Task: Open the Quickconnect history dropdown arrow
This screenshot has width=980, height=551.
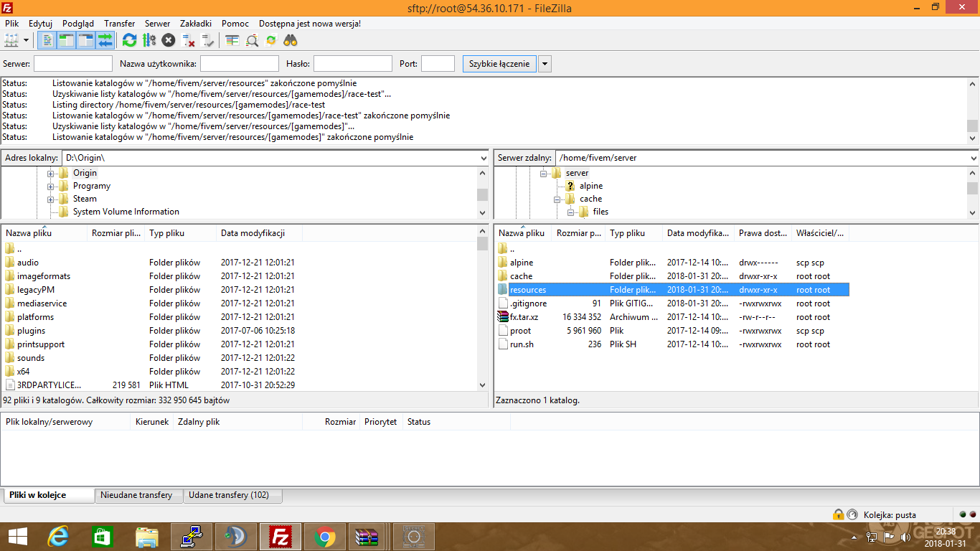Action: (545, 64)
